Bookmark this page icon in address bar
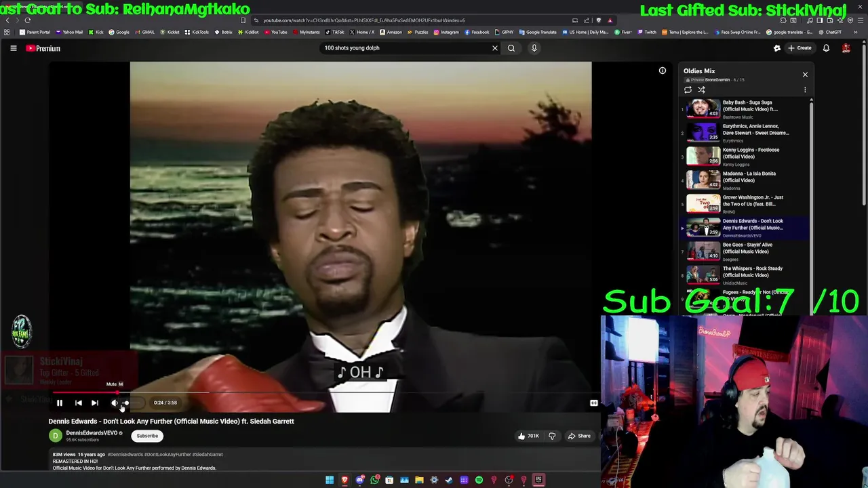Screen dimensions: 868x488 coord(243,20)
